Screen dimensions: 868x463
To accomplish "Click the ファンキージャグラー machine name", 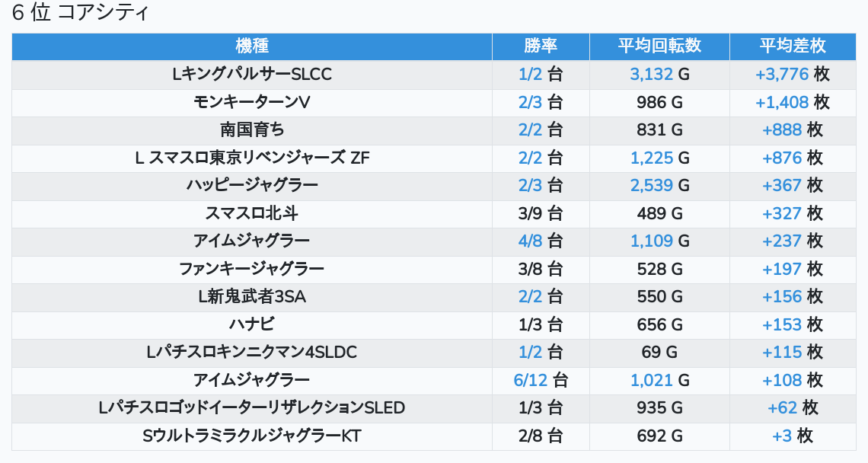I will click(252, 269).
